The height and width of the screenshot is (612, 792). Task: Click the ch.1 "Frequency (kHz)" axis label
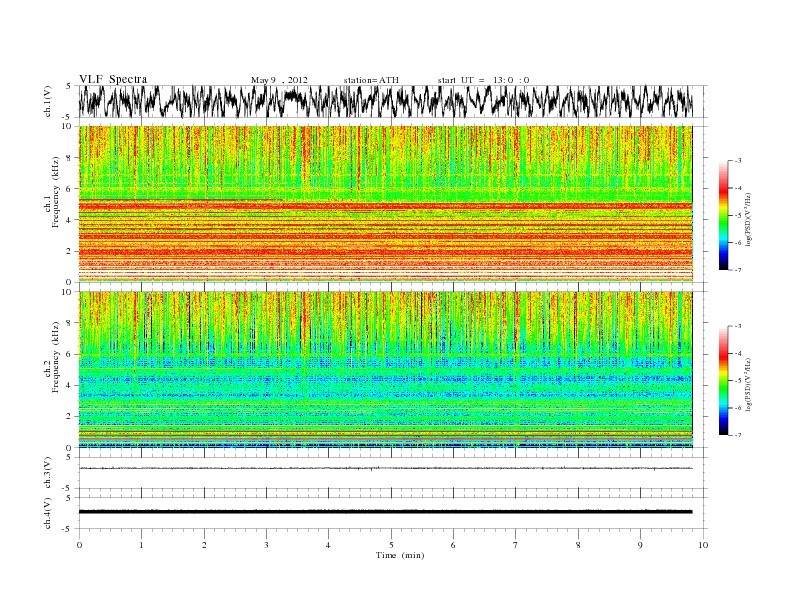[55, 192]
